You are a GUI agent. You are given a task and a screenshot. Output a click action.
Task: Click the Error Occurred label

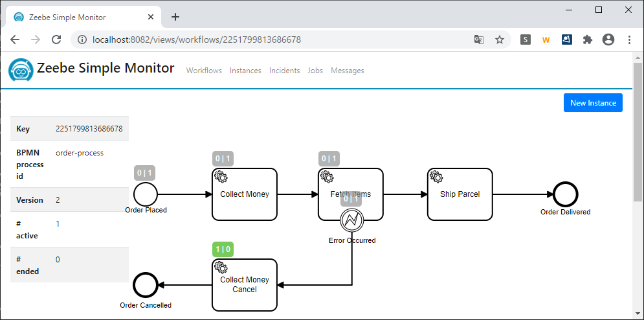click(352, 240)
